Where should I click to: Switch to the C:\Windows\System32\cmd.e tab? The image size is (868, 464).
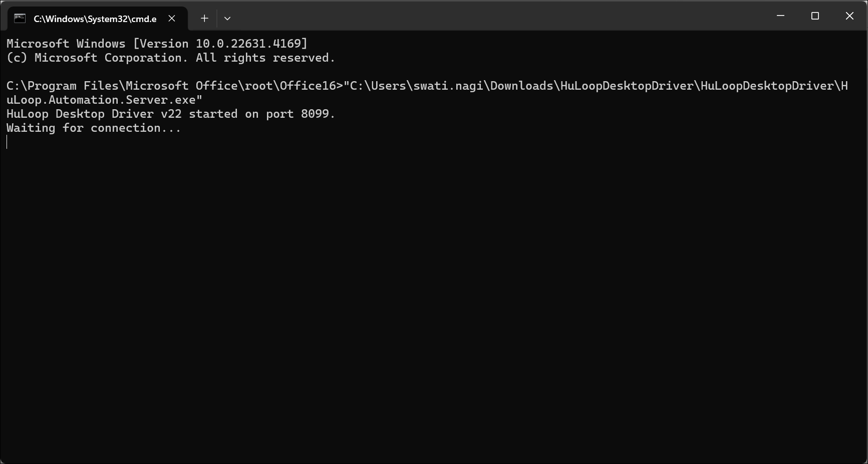click(x=95, y=19)
